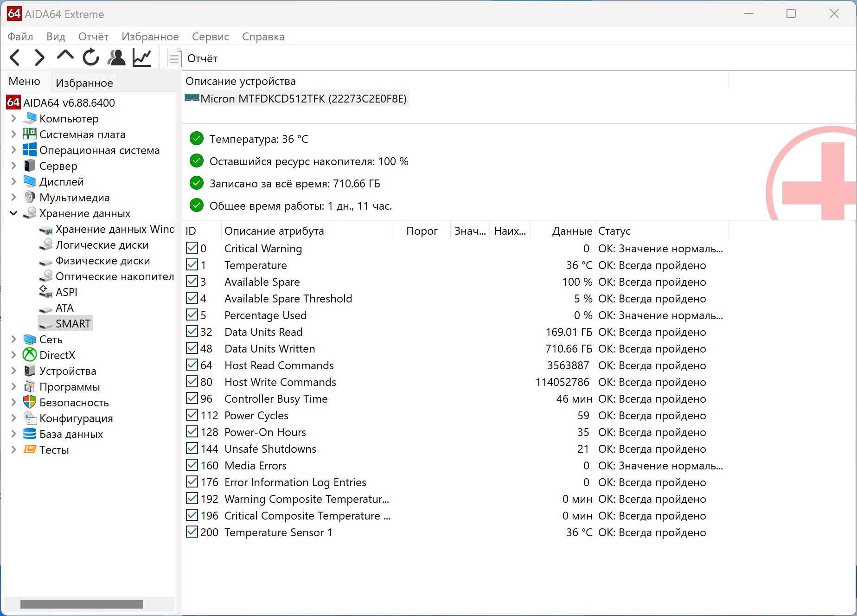Select the Системная плата motherboard icon
This screenshot has width=857, height=616.
pos(30,134)
